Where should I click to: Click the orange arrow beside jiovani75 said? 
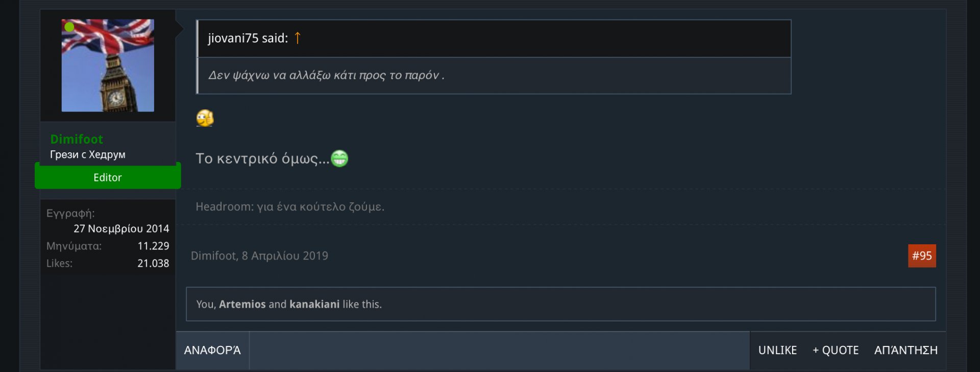tap(298, 38)
